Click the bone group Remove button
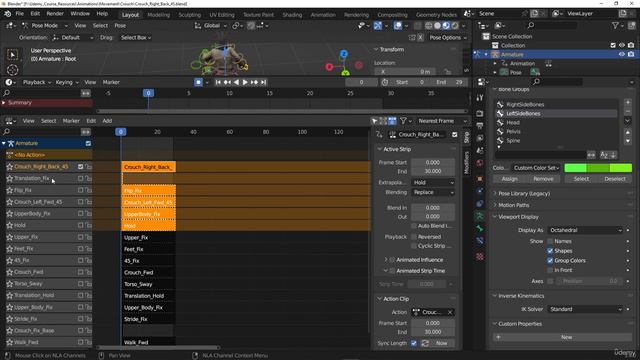Viewport: 640px width, 360px height. 543,179
